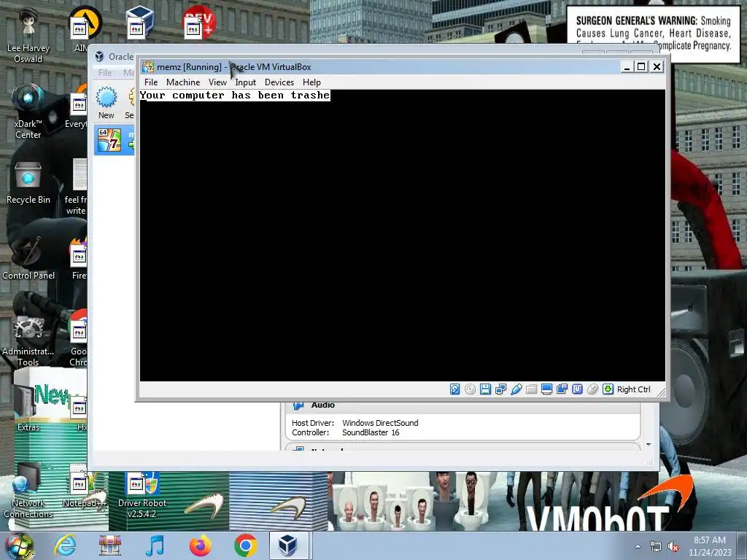Click the details pane scroll-down arrow
Screen dimensions: 747x560
coord(649,445)
